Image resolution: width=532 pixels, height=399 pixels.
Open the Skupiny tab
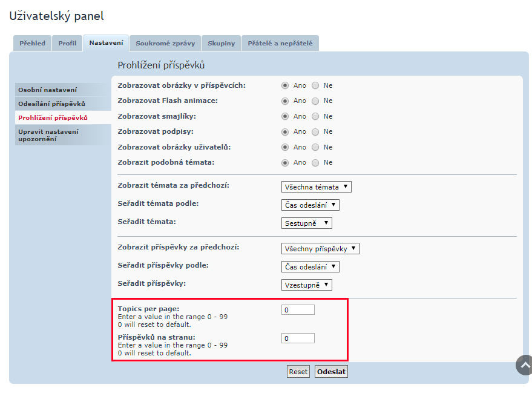222,43
